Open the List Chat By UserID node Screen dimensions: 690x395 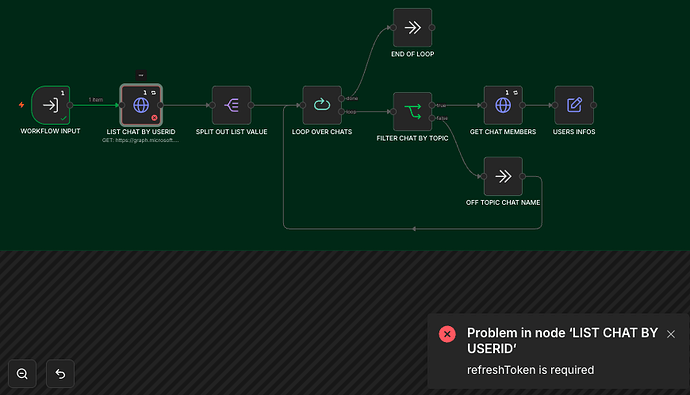141,105
